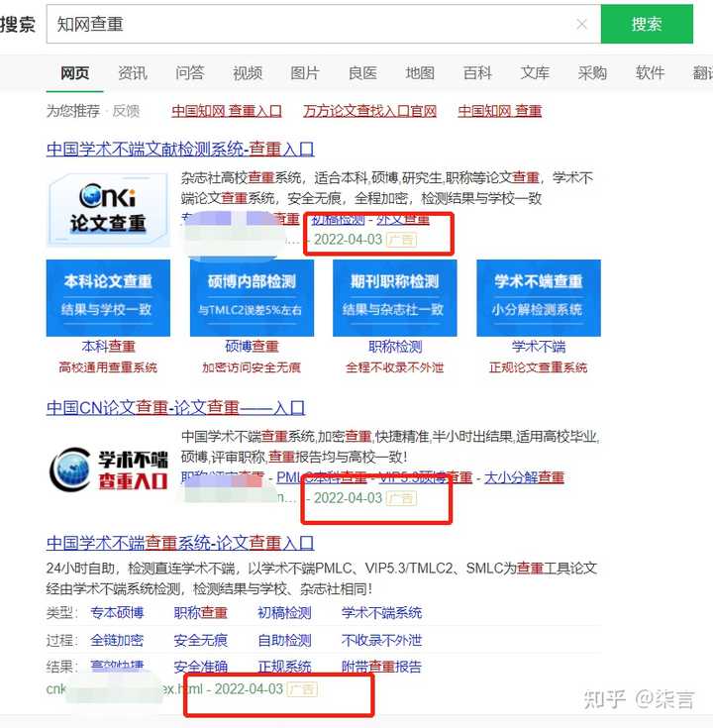Open the 专本硕博 type link
This screenshot has width=713, height=728.
(117, 613)
